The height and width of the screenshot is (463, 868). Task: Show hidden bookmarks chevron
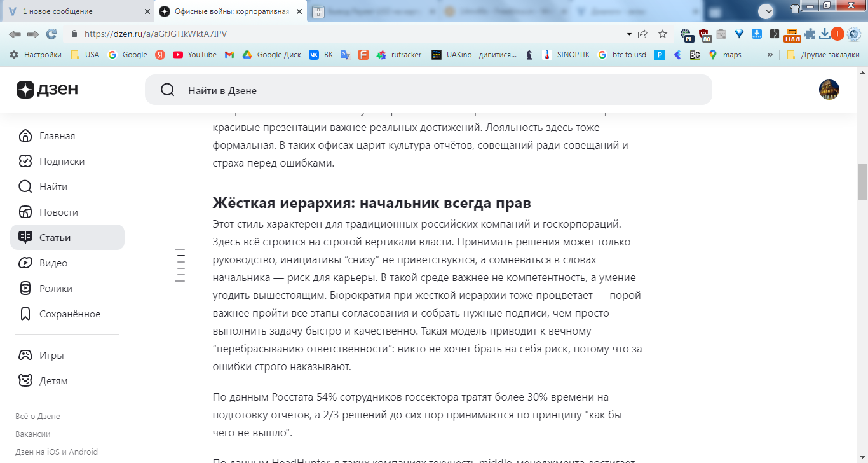[x=770, y=55]
